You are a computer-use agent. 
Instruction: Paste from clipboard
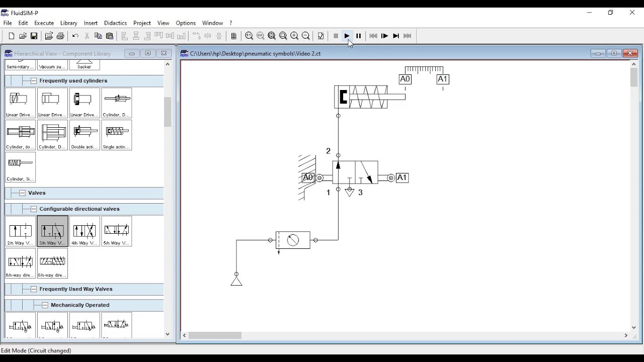click(110, 36)
